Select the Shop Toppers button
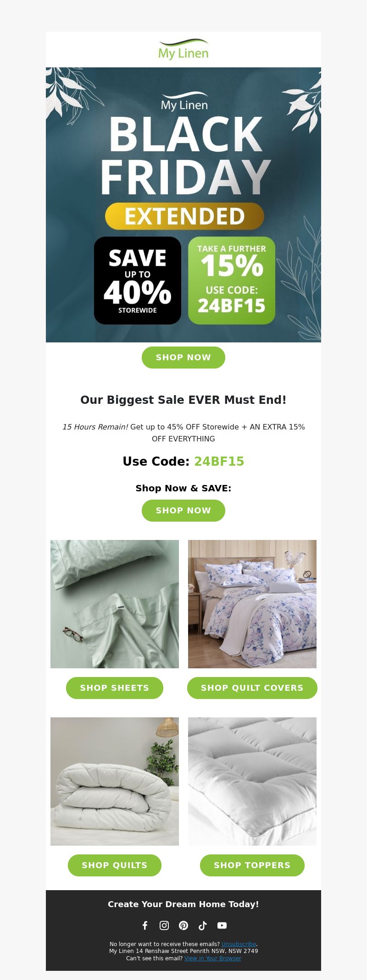 tap(252, 865)
